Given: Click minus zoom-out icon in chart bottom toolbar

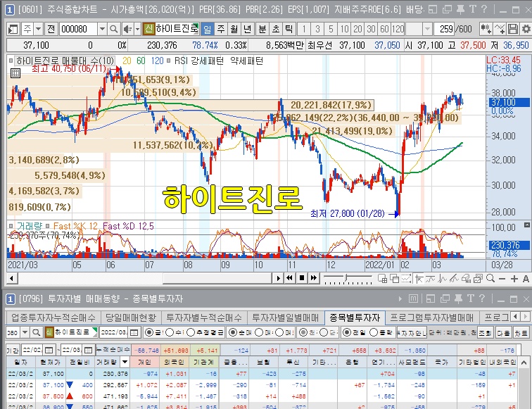Looking at the screenshot, I should (502, 279).
